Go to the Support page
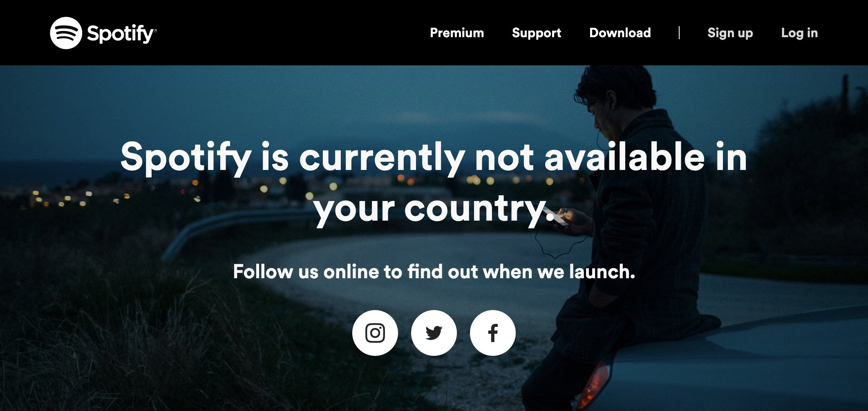 click(x=537, y=33)
